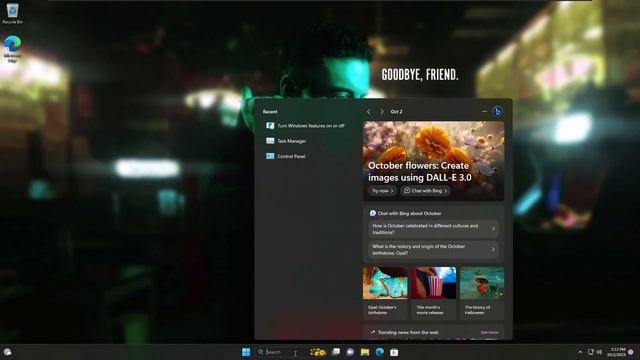Open File Explorer from the taskbar

coord(365,352)
